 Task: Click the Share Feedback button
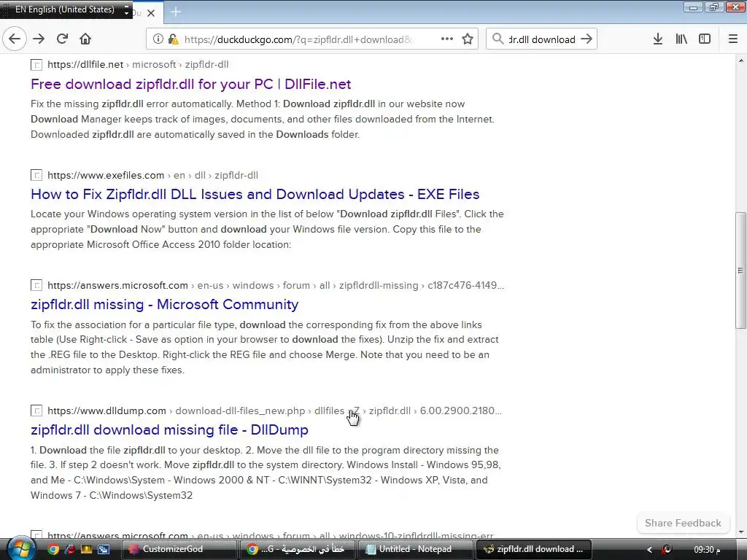(x=683, y=523)
